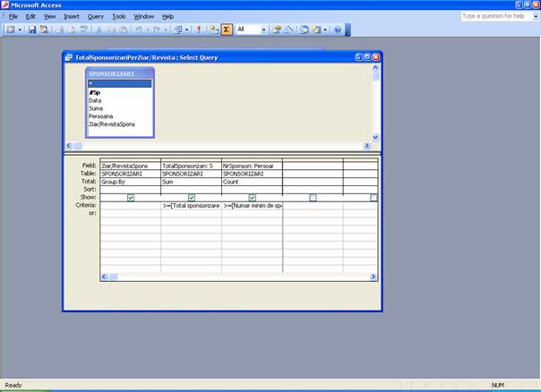
Task: Open the View design icon in the toolbar
Action: [9, 30]
